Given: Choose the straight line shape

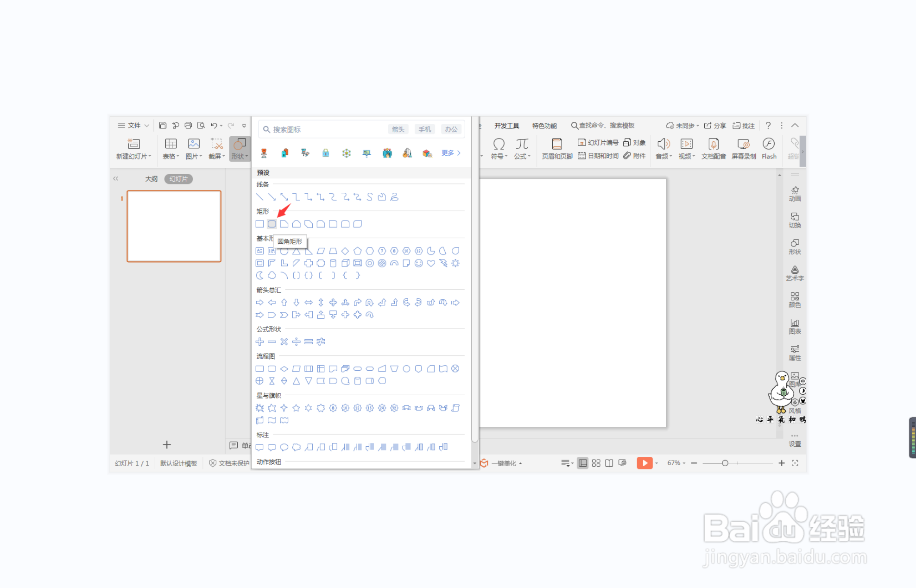Looking at the screenshot, I should (x=259, y=197).
